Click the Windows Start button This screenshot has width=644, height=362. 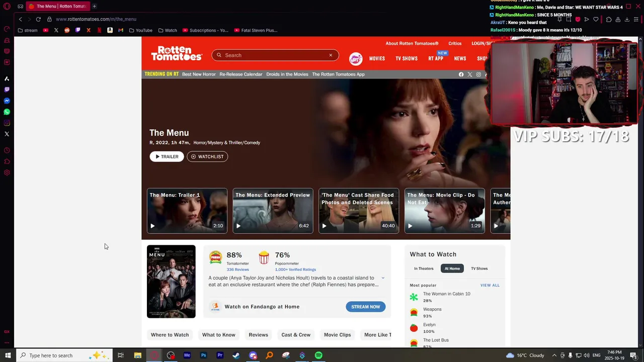(8, 355)
